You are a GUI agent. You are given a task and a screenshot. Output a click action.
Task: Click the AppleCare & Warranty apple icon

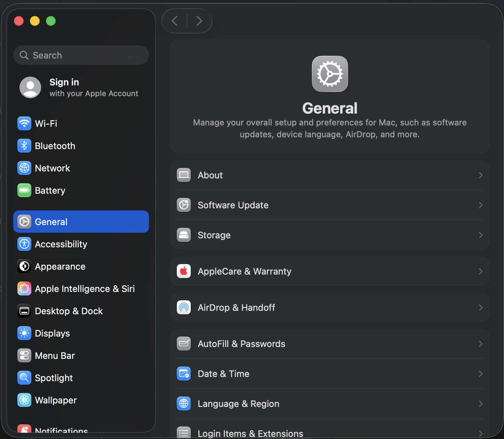tap(184, 271)
